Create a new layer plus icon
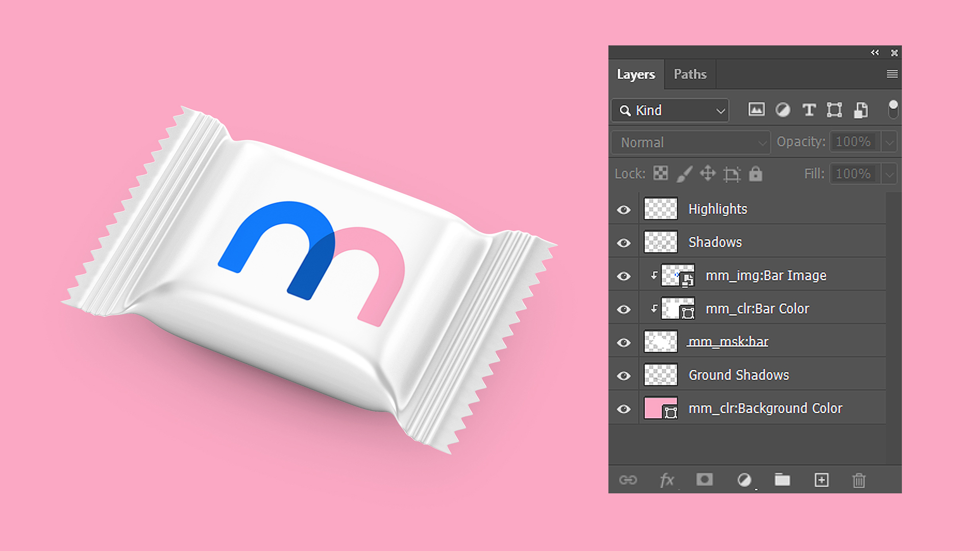 822,480
